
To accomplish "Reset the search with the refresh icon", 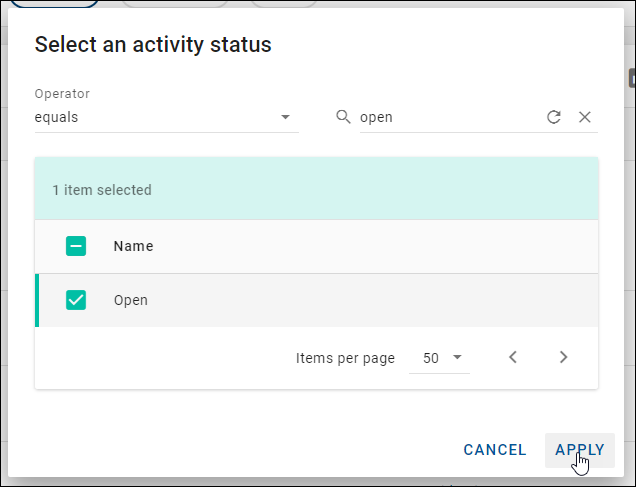I will point(554,117).
